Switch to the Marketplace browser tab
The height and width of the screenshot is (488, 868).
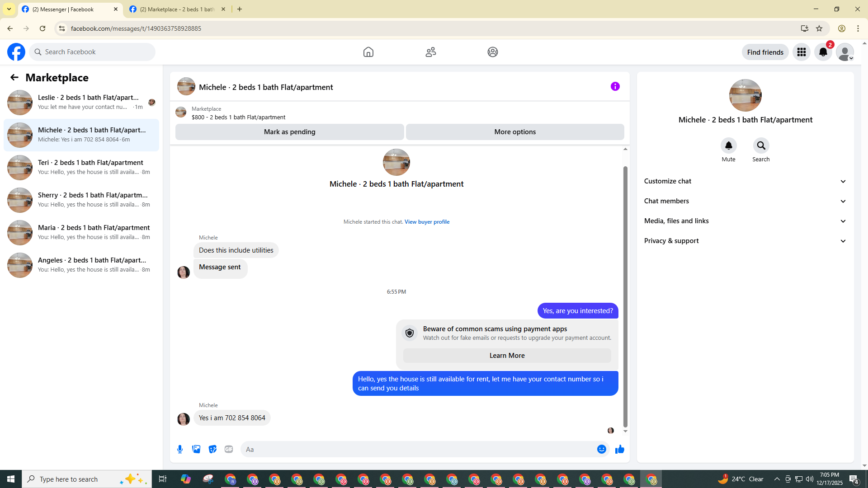(177, 9)
